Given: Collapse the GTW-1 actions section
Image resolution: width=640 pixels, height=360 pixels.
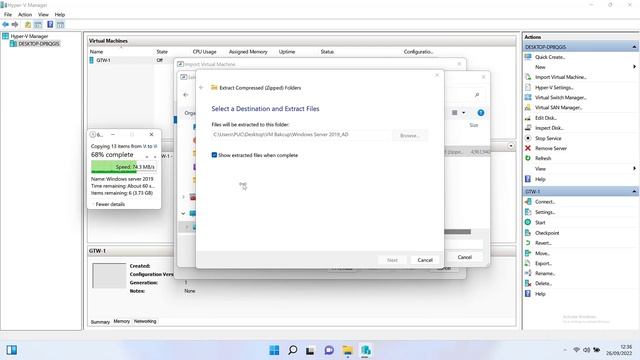Looking at the screenshot, I should coord(634,191).
